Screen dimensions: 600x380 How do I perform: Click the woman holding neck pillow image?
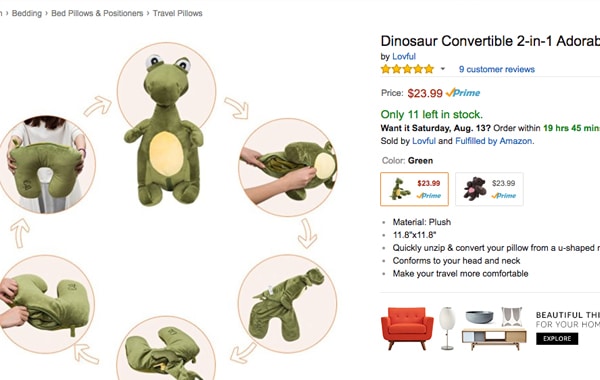click(x=47, y=165)
